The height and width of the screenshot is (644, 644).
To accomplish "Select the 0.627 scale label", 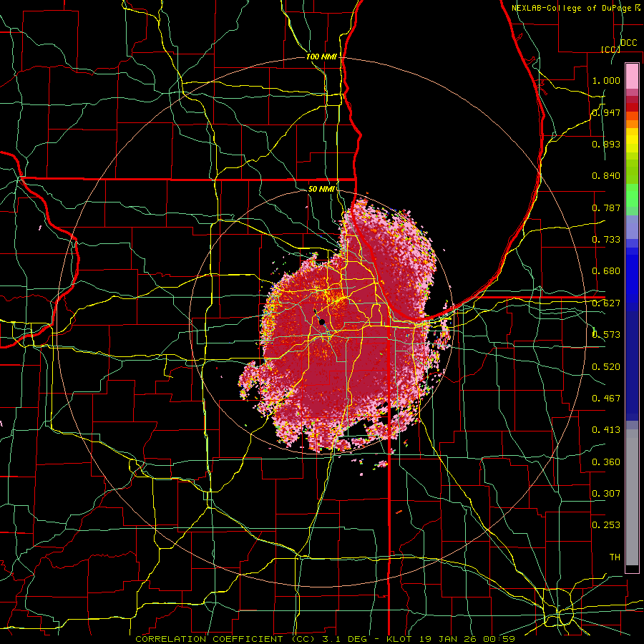I will [606, 303].
